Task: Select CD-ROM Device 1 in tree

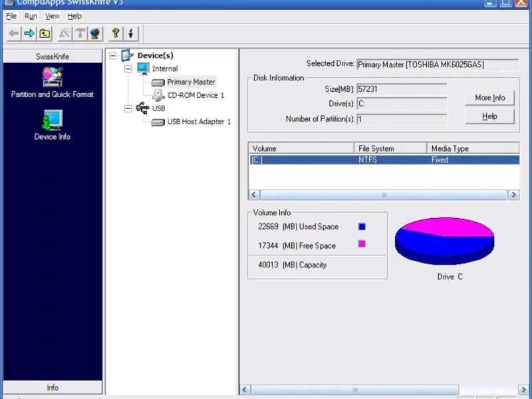Action: [x=196, y=95]
